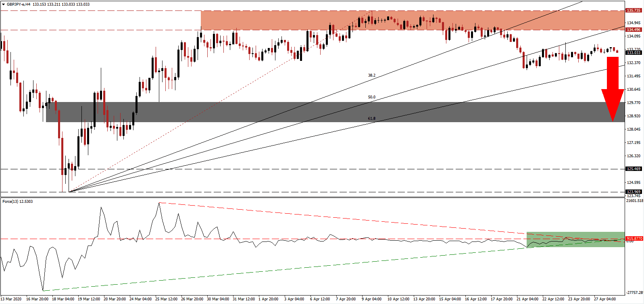Click the 16 Apr 12:00 time label
The height and width of the screenshot is (304, 644).
click(476, 299)
